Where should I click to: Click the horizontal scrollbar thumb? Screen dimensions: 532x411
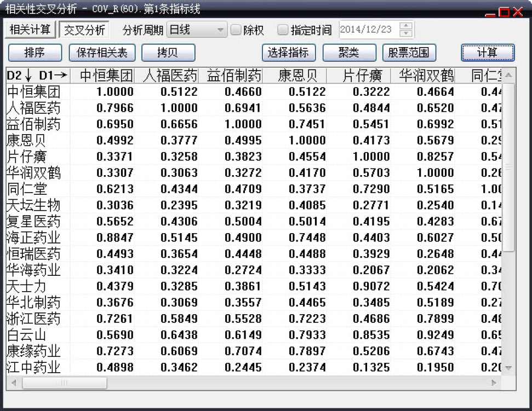tap(65, 383)
